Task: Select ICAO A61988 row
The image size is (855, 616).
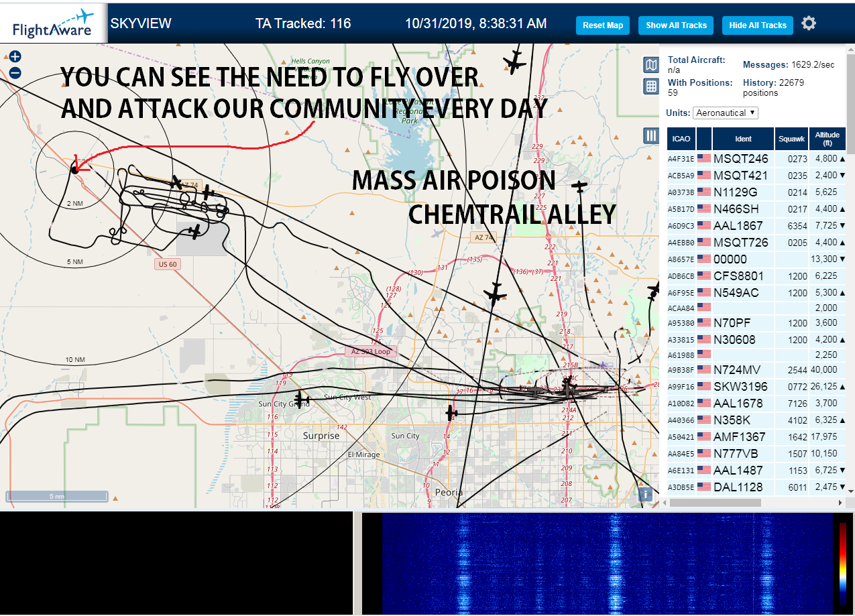Action: (x=756, y=355)
